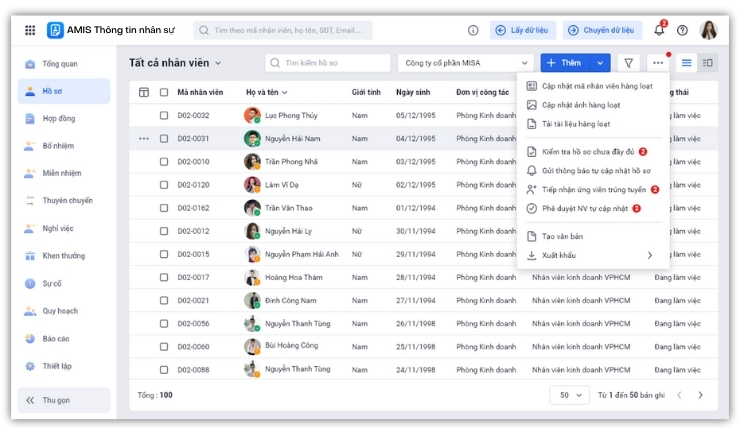Click the AMIS Thông tin nhân sự logo
This screenshot has width=740, height=435.
pyautogui.click(x=55, y=30)
